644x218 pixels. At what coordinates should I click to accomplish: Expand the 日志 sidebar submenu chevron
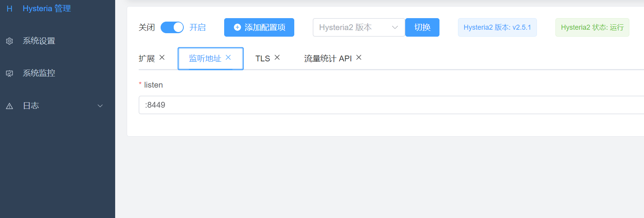[100, 106]
